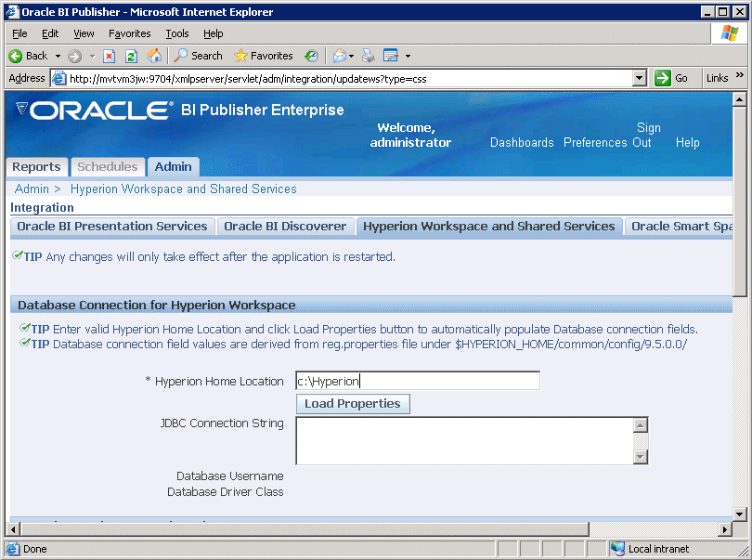
Task: Click the browser address URL field
Action: coord(350,78)
